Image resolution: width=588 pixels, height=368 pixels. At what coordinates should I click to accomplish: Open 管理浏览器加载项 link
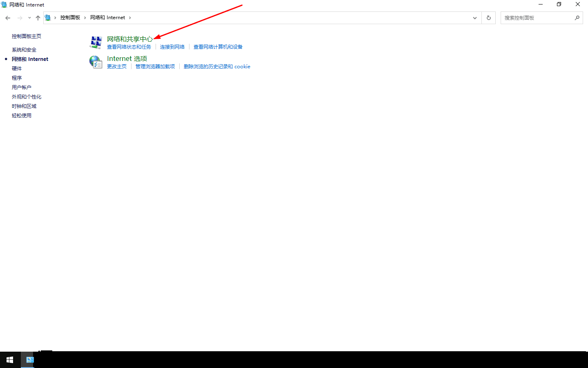pyautogui.click(x=155, y=67)
